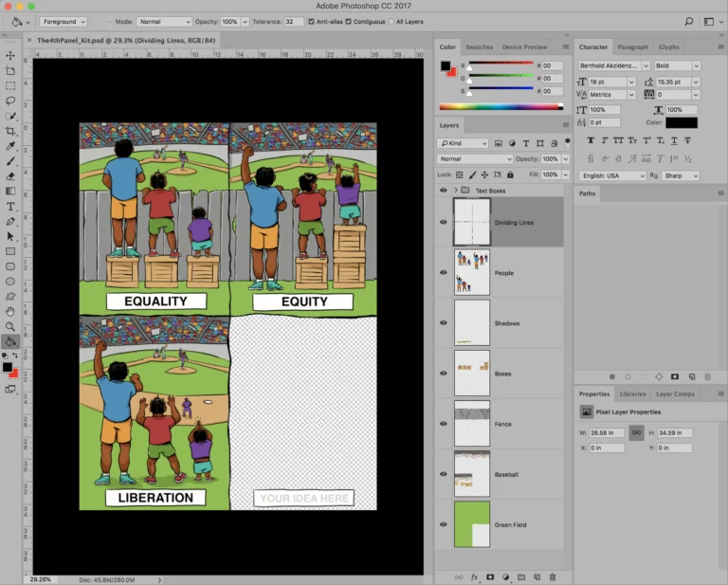Select the Horizontal Type tool
Screen dimensions: 728x585
[10, 207]
